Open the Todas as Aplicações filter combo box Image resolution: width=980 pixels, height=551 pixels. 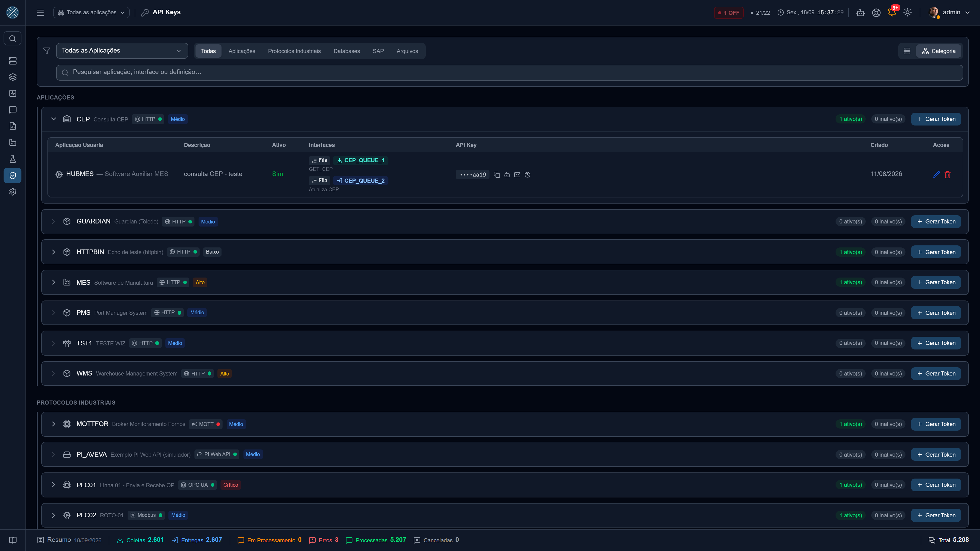pos(122,51)
